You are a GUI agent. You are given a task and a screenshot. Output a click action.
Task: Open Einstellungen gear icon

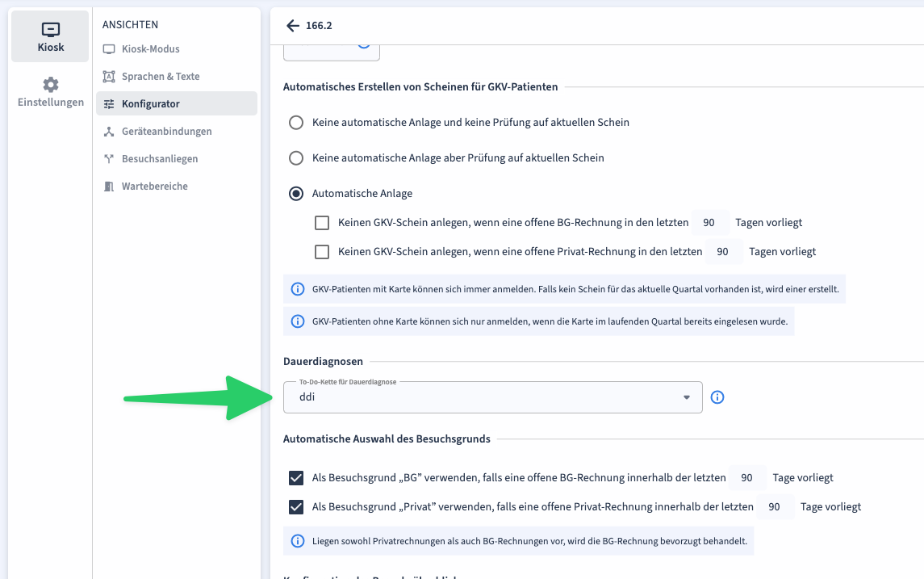tap(51, 85)
